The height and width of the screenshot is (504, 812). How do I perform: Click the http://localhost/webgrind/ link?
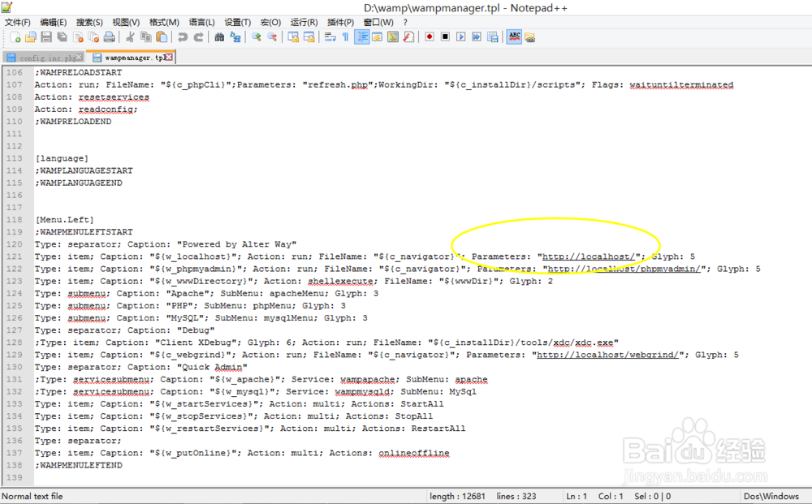point(607,355)
